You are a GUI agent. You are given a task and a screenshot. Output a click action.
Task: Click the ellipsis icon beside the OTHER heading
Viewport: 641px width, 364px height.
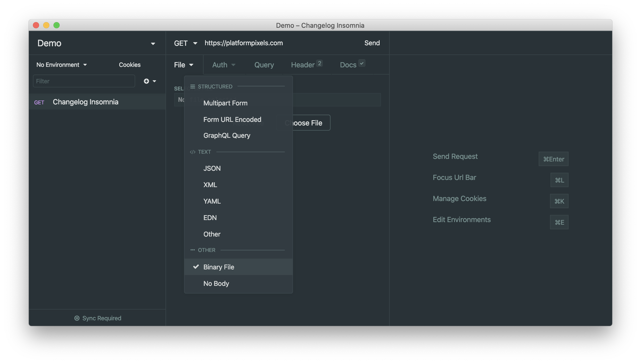click(x=192, y=250)
